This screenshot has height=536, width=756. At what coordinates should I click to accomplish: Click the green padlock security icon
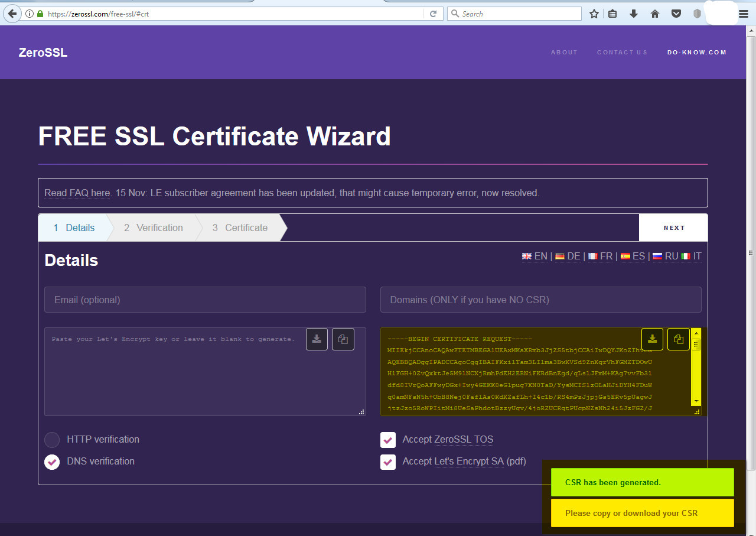[x=40, y=14]
